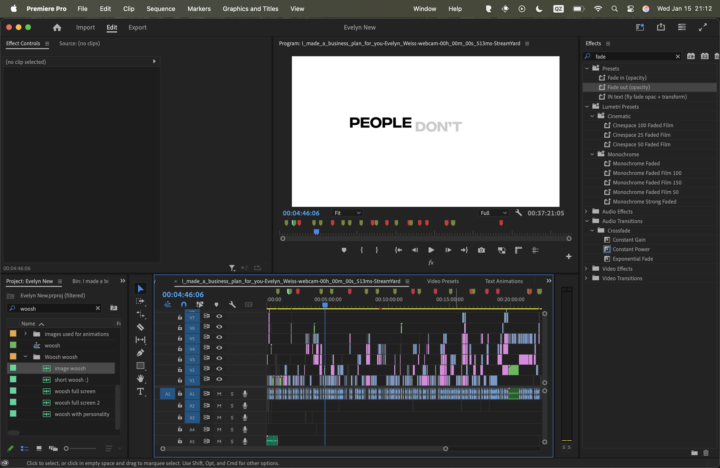Open the Sequence menu
The image size is (720, 468).
[160, 8]
